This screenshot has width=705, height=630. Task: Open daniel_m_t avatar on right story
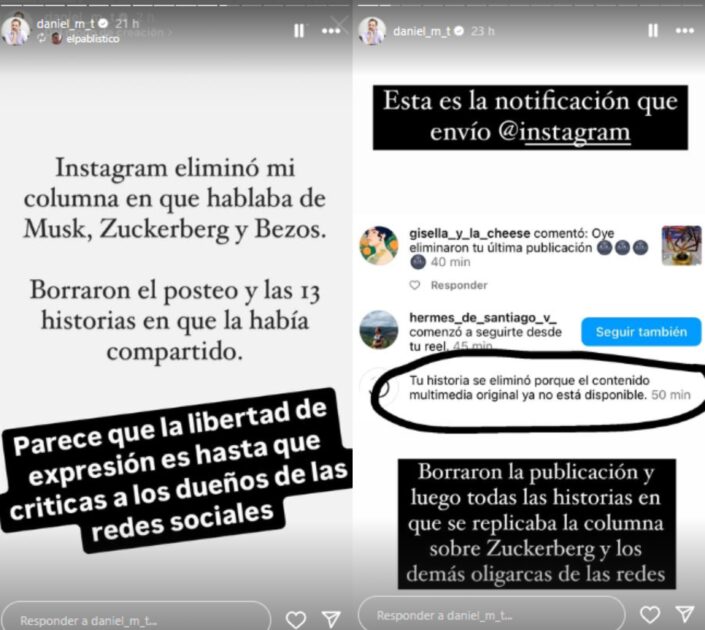372,31
